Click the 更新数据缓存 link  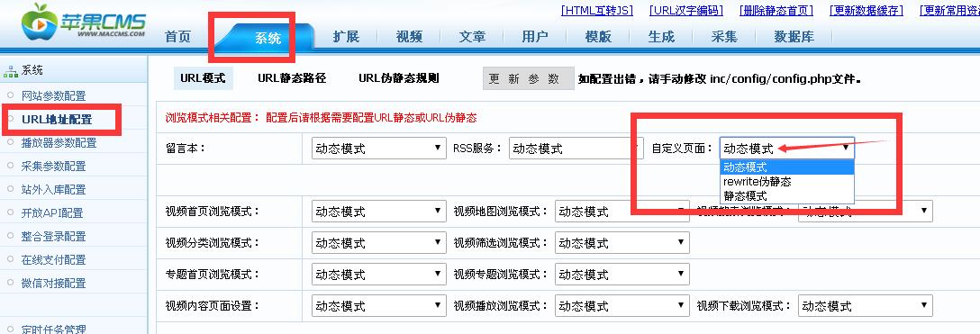click(x=867, y=11)
